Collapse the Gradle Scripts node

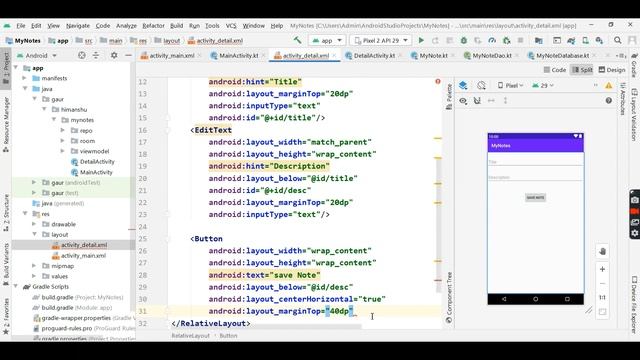point(16,287)
